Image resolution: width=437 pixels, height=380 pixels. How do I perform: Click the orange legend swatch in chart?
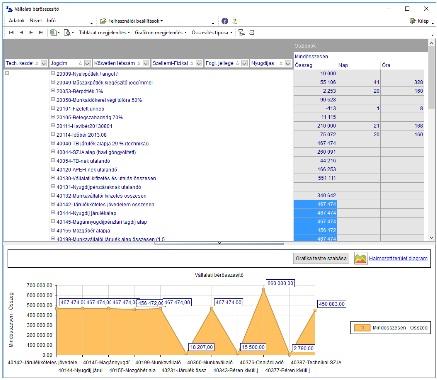pyautogui.click(x=362, y=328)
